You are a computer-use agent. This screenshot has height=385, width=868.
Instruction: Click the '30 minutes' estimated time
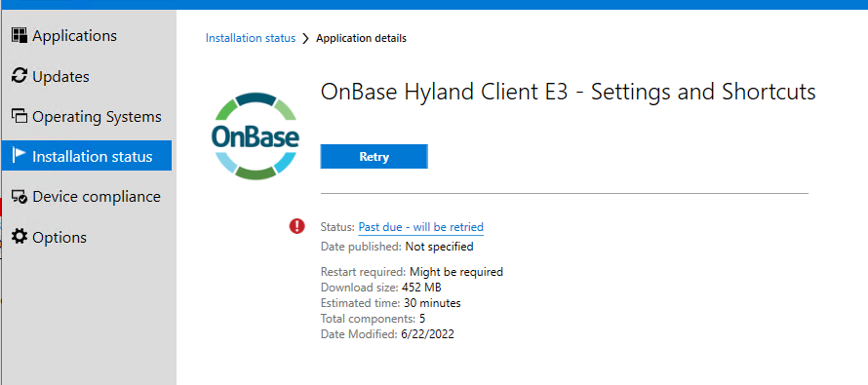[x=432, y=302]
